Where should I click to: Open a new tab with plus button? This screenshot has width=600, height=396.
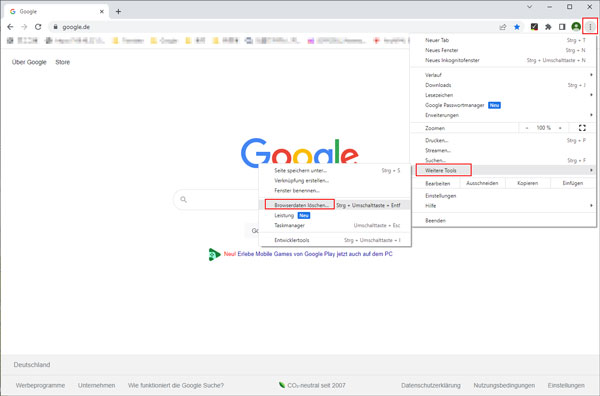point(118,11)
